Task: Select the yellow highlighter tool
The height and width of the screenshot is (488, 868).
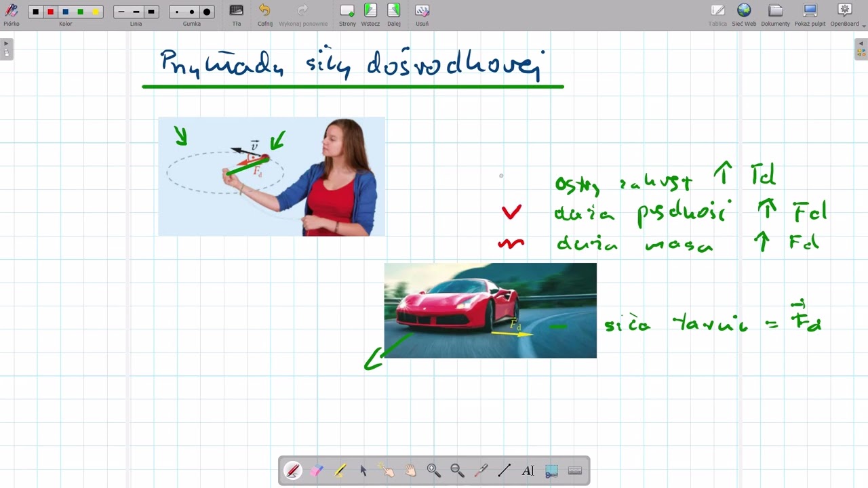Action: 340,470
